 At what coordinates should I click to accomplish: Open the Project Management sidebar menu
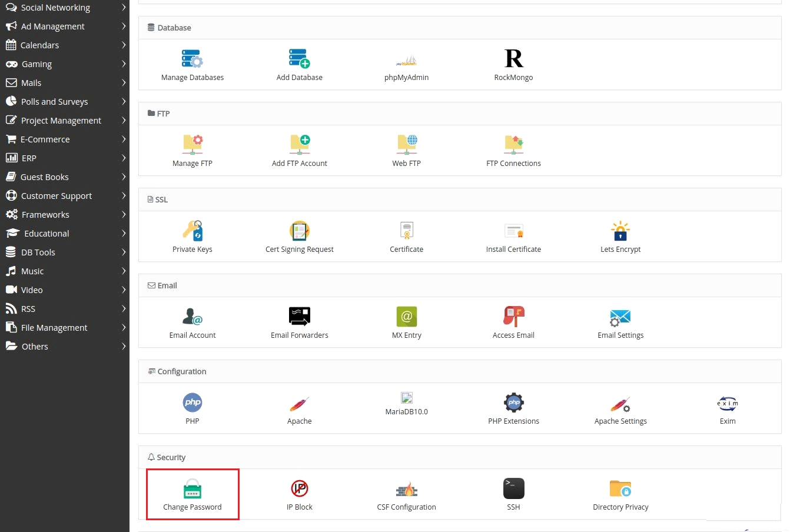[x=61, y=121]
